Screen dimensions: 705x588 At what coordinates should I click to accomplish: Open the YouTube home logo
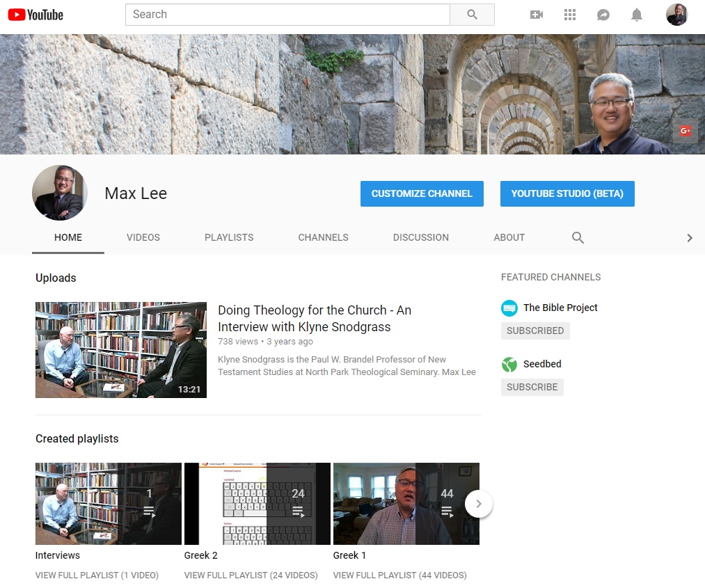click(35, 15)
